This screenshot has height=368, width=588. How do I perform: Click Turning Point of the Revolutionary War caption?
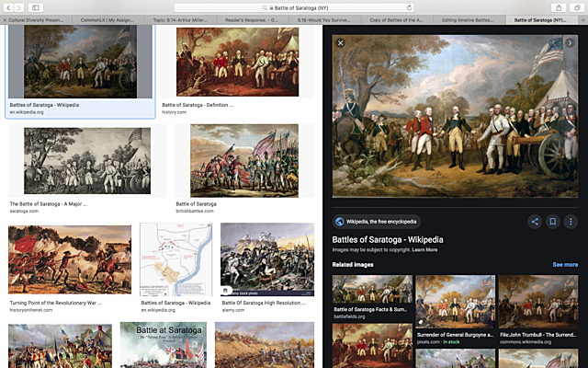point(55,303)
